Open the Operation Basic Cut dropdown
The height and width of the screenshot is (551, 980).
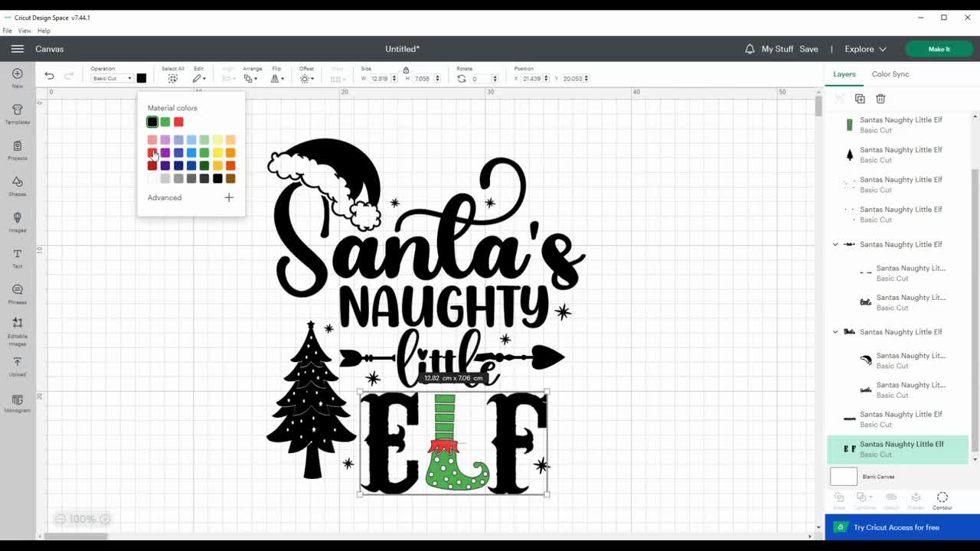click(111, 79)
